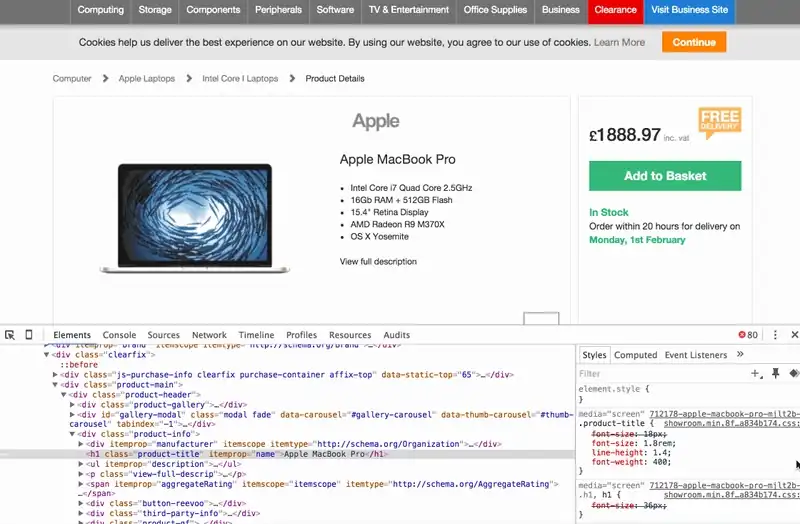Viewport: 800px width, 524px height.
Task: Activate the element inspector icon in DevTools
Action: coord(10,335)
